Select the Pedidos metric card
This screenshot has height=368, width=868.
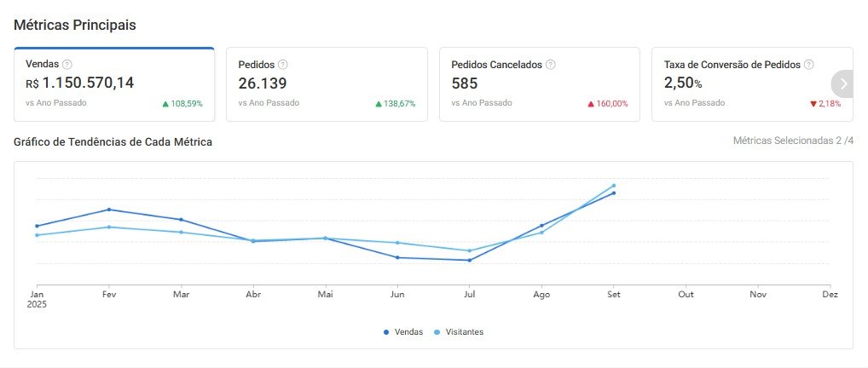327,84
